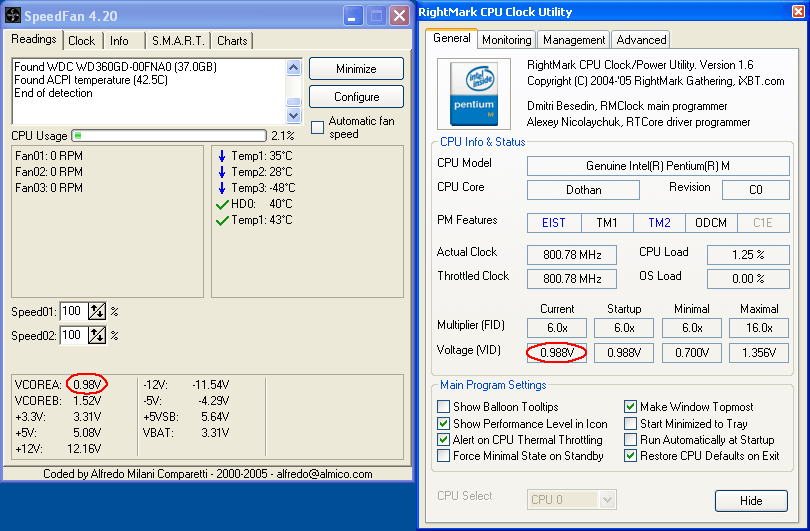Click the TM1 feature box
The width and height of the screenshot is (810, 531).
(607, 223)
